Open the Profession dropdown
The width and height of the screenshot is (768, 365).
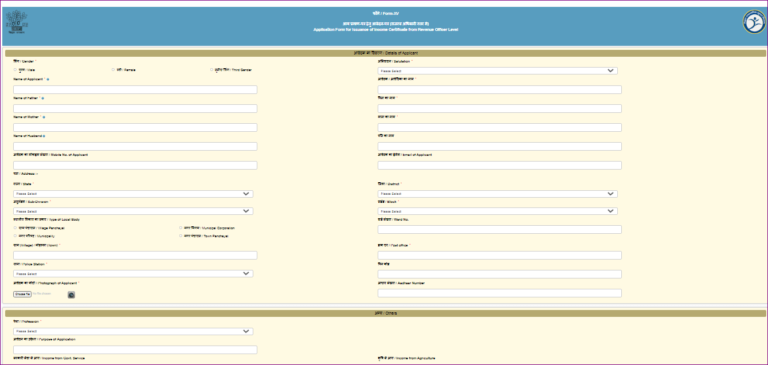(x=133, y=331)
